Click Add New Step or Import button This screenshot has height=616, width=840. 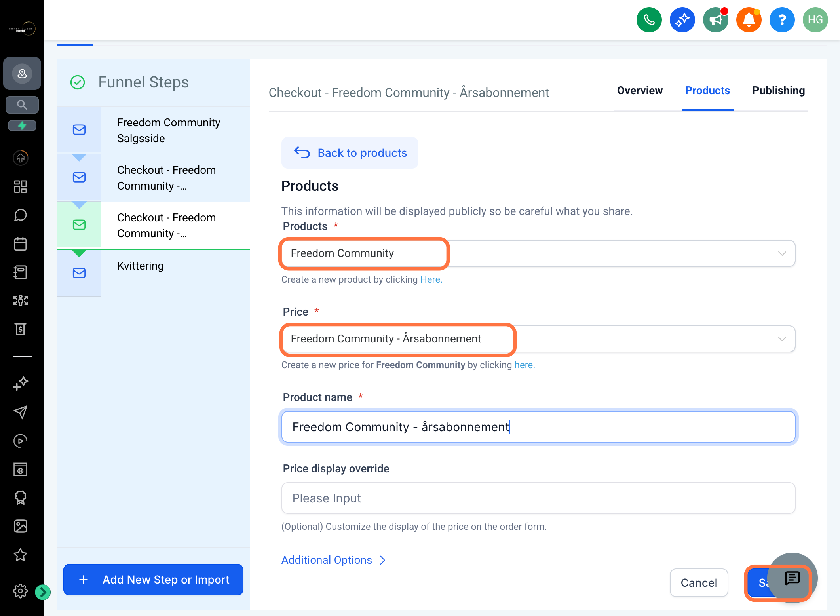pyautogui.click(x=154, y=580)
